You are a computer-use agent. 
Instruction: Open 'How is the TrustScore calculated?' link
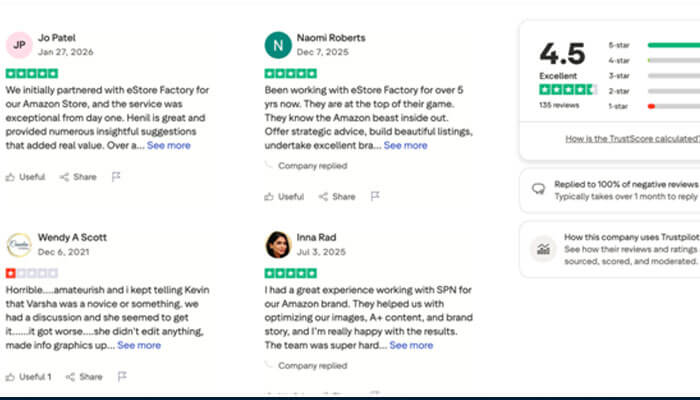(x=631, y=139)
